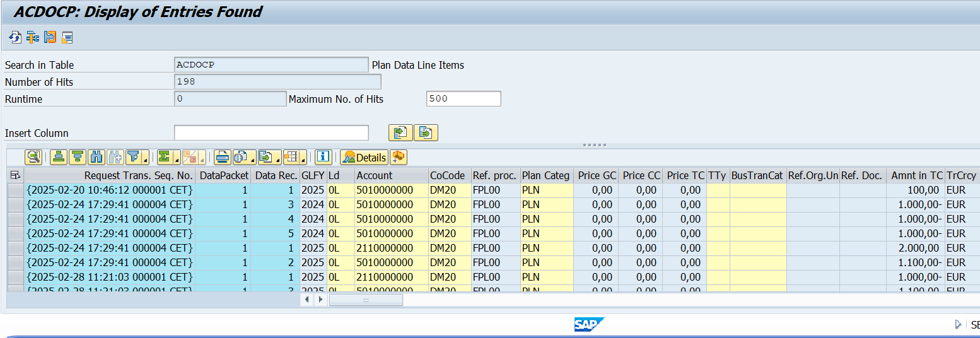Viewport: 980px width, 338px height.
Task: Click into the Insert Column input field
Action: click(x=271, y=133)
